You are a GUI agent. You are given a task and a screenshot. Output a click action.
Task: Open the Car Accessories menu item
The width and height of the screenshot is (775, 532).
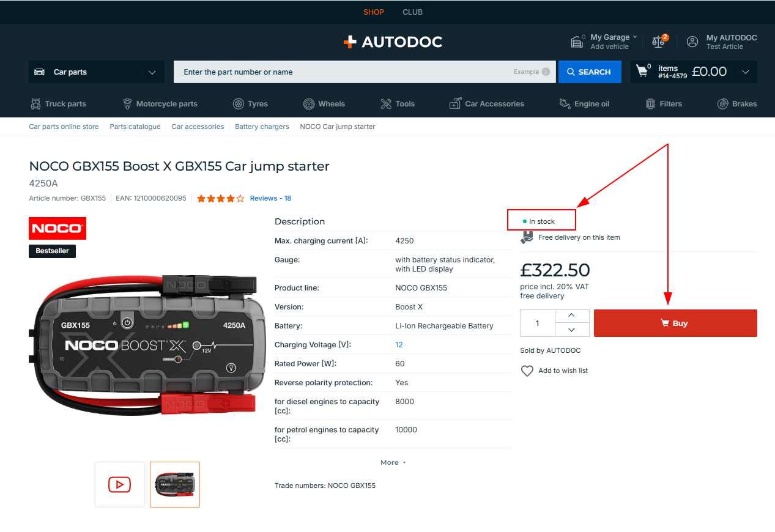pos(487,104)
